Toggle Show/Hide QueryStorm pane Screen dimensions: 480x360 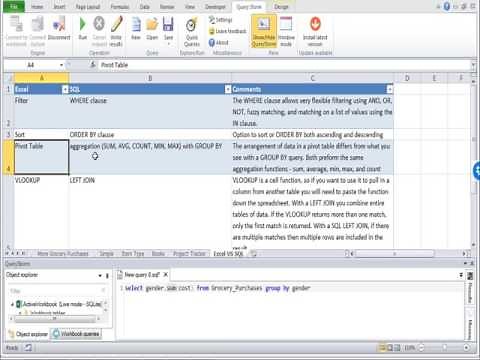point(264,31)
